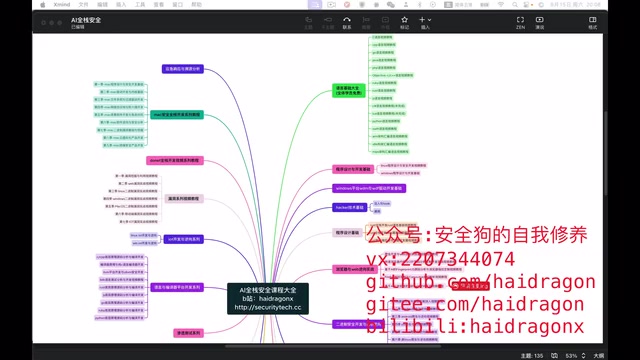The image size is (640, 360).
Task: Click the highlighted purple menu bar icon
Action: point(315,4)
